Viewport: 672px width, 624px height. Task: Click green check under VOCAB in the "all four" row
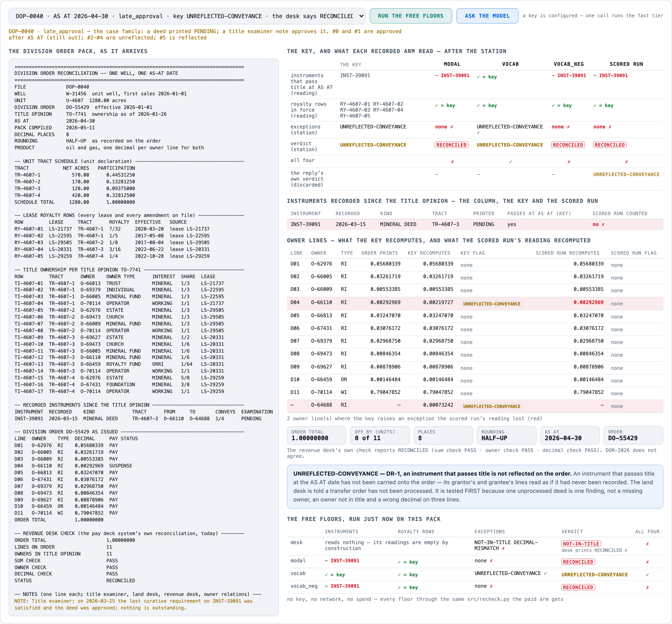(510, 162)
